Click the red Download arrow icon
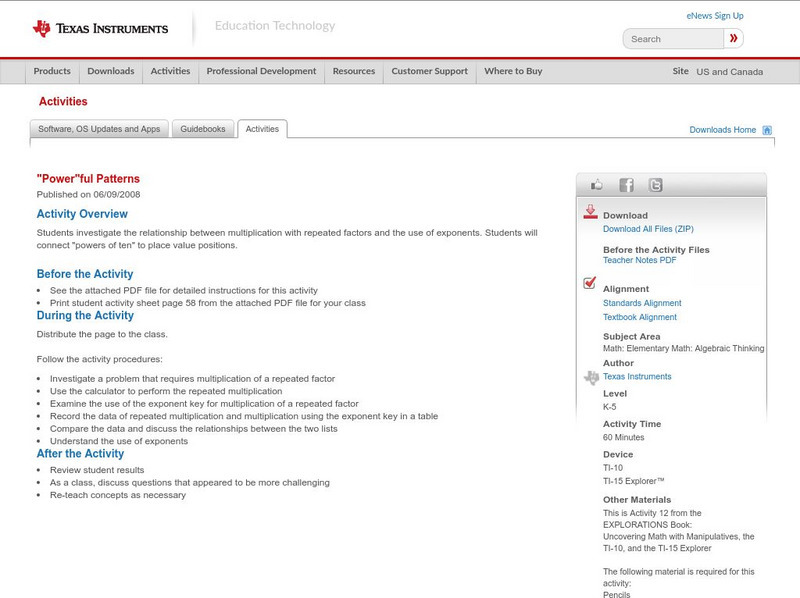 pyautogui.click(x=590, y=212)
